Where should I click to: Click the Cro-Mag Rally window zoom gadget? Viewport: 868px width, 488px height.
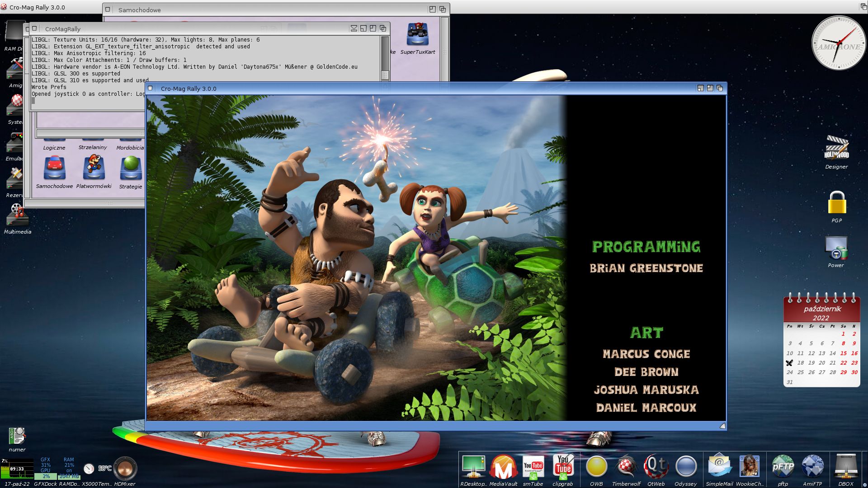click(710, 89)
